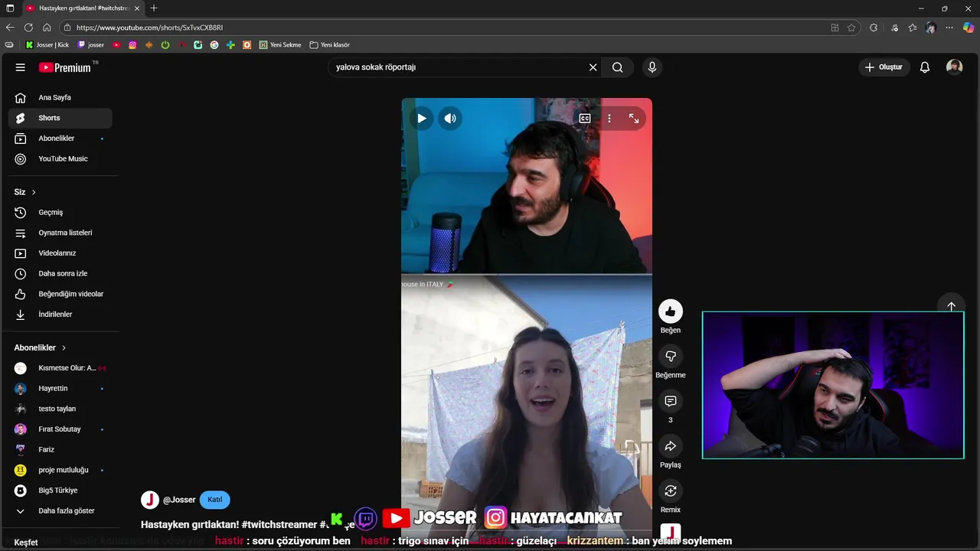
Task: Open the tab actions menu icon
Action: tap(10, 8)
